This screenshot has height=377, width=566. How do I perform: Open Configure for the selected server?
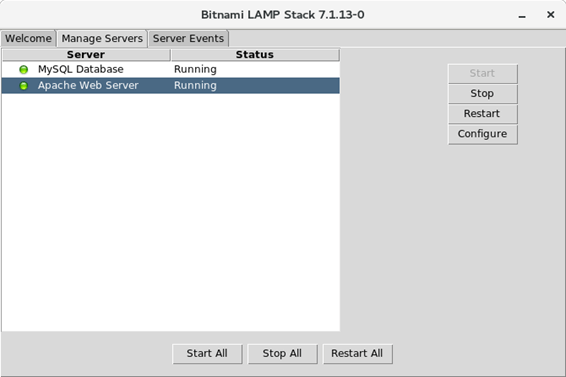(483, 134)
